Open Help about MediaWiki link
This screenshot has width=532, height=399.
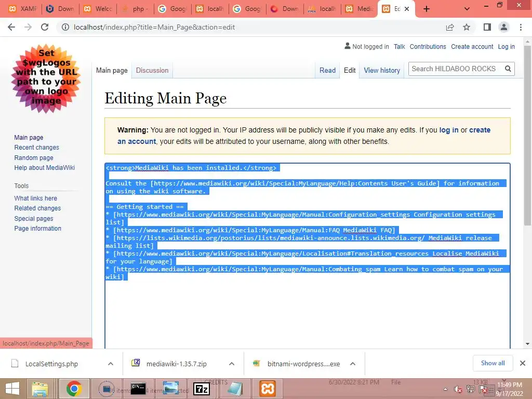(x=45, y=168)
